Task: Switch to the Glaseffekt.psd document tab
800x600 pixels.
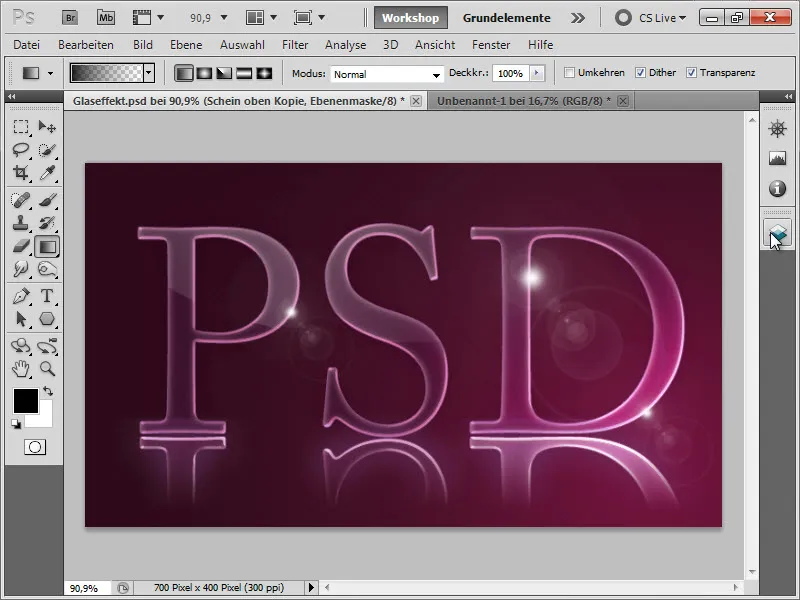Action: pos(246,101)
